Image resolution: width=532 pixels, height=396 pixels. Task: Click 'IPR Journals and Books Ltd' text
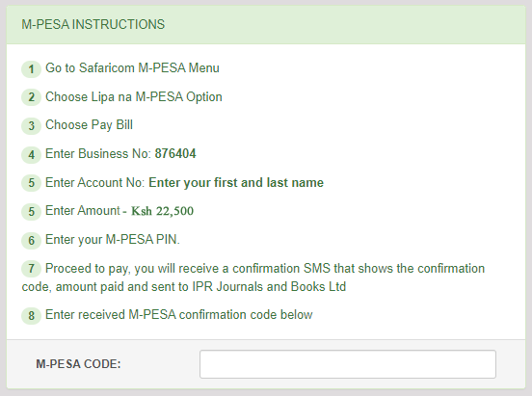point(269,287)
